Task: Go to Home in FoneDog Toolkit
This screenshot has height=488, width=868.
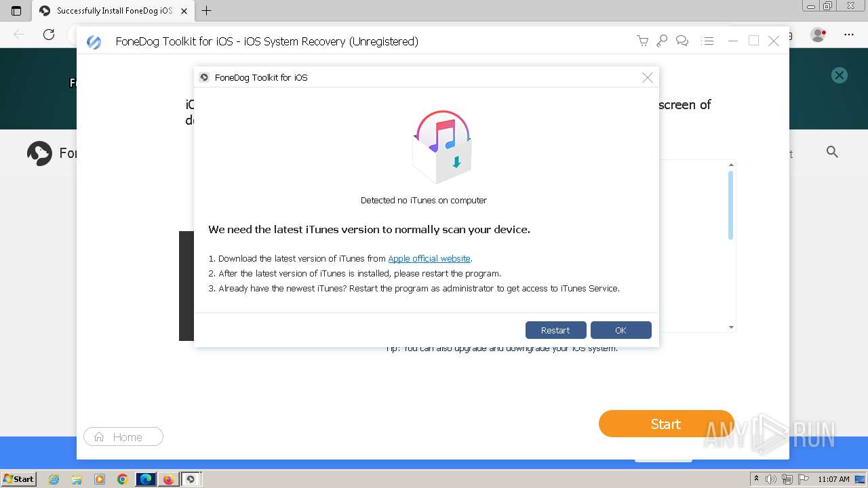Action: point(123,437)
